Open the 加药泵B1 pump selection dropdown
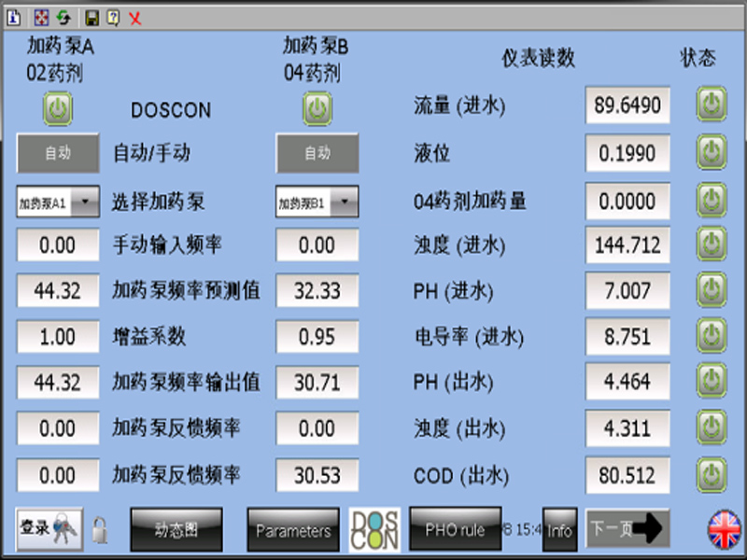 317,202
